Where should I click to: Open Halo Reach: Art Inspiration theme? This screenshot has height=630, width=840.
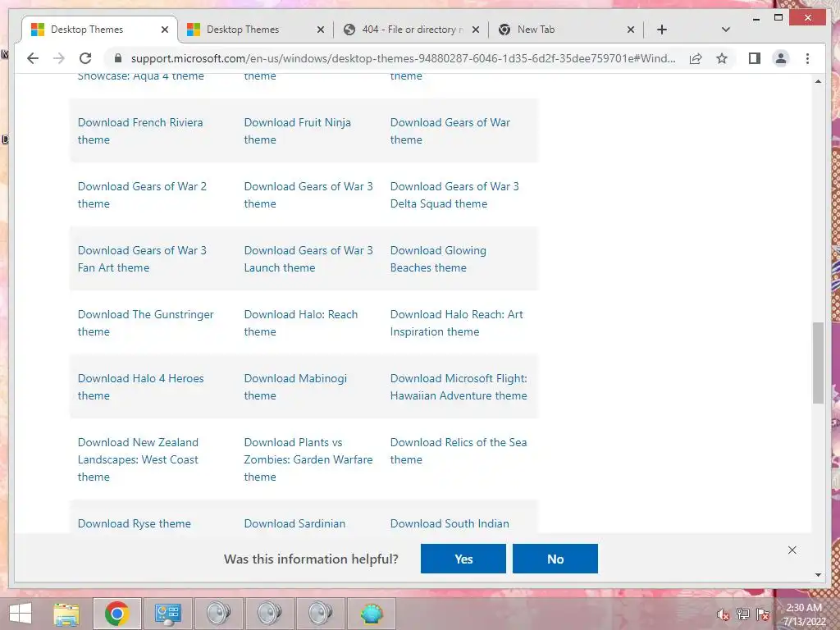point(456,323)
